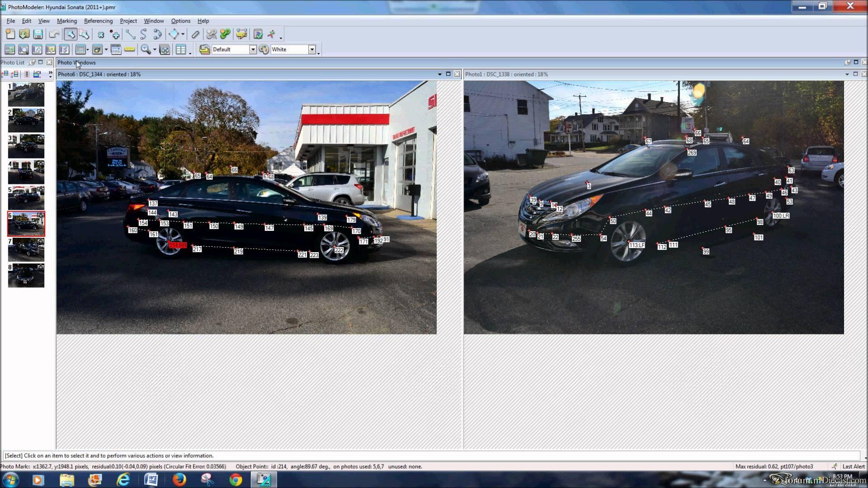The width and height of the screenshot is (868, 488).
Task: Select point label 100:LR in Photo1
Action: click(x=781, y=216)
